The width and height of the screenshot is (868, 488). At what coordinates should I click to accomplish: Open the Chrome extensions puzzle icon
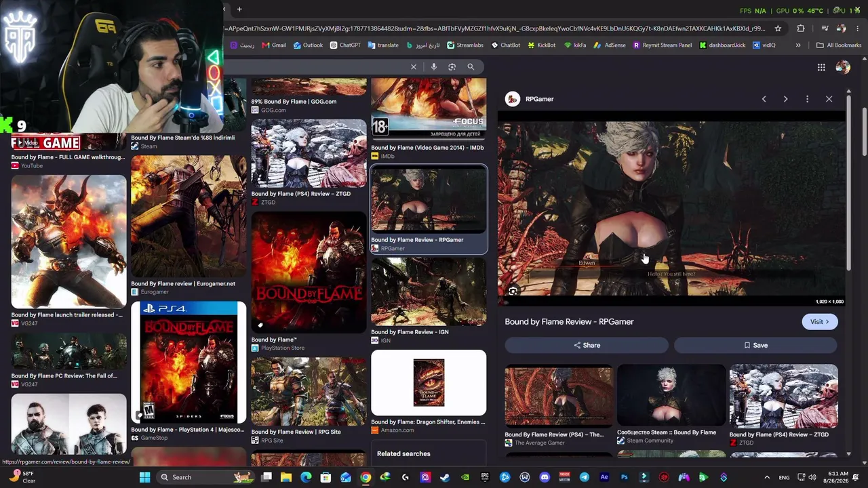(x=801, y=28)
